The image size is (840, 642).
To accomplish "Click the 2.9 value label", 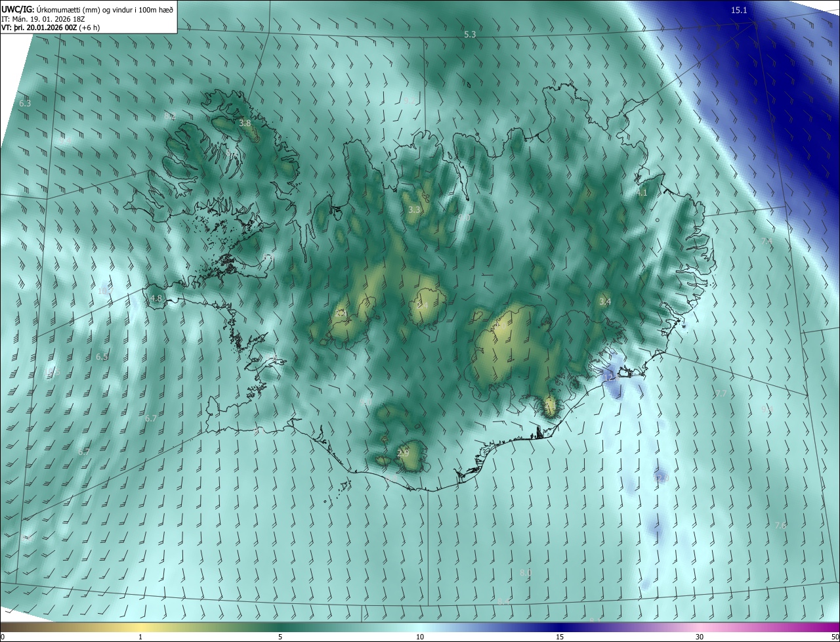I will (403, 453).
